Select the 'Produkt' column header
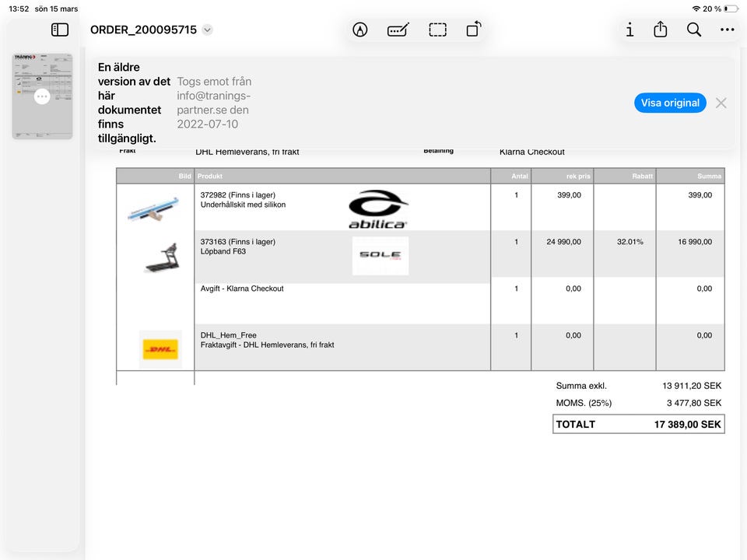 [210, 177]
